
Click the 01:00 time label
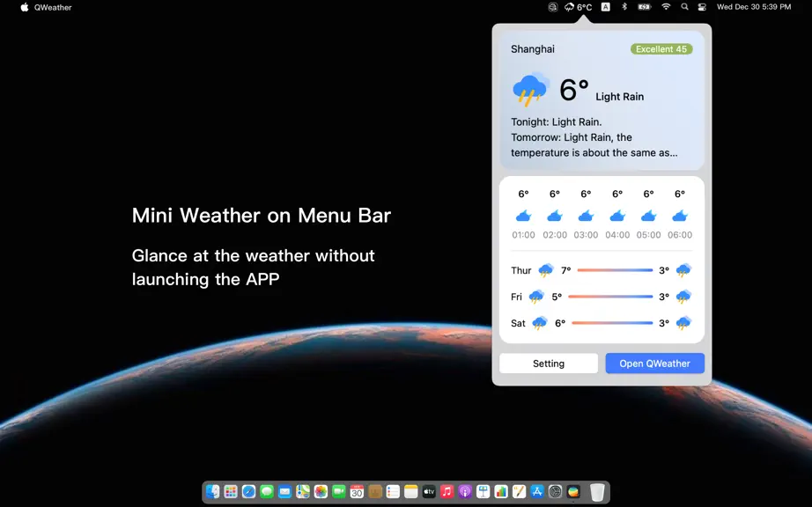[x=523, y=235]
